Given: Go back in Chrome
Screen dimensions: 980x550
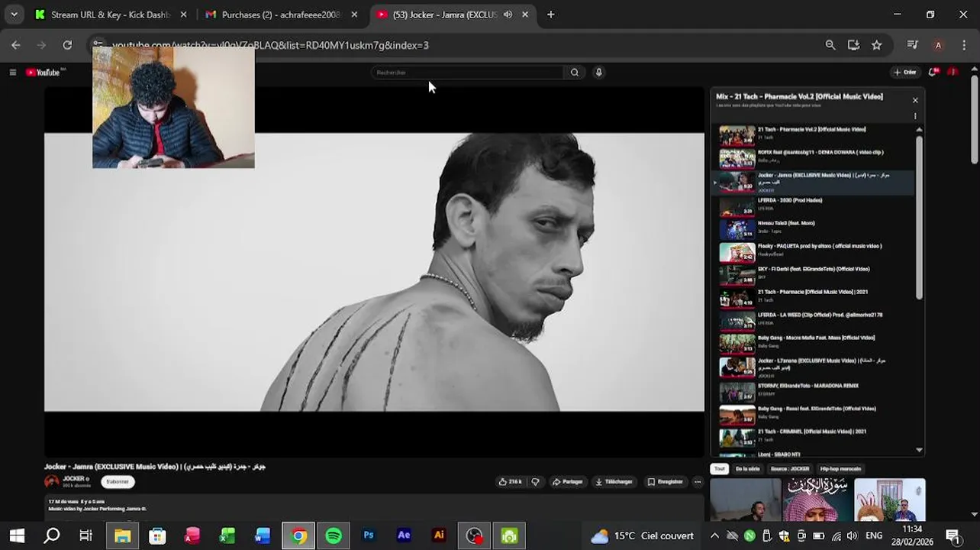Looking at the screenshot, I should coord(16,45).
